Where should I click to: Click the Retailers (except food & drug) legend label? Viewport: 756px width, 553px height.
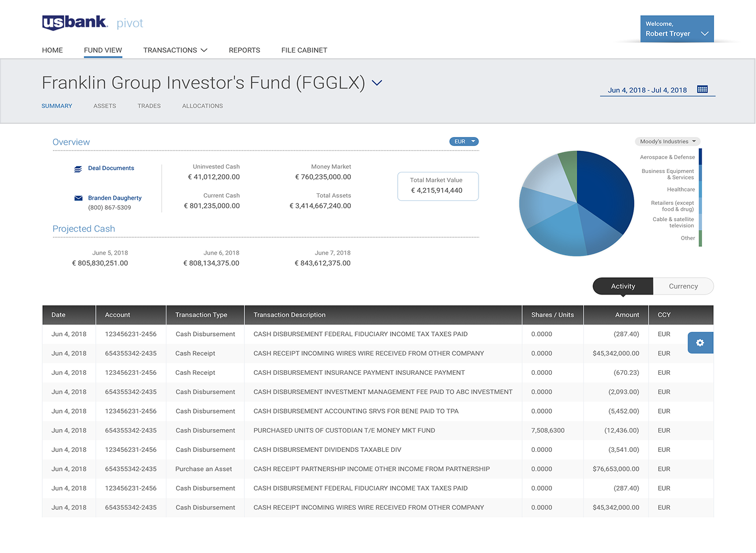point(672,207)
